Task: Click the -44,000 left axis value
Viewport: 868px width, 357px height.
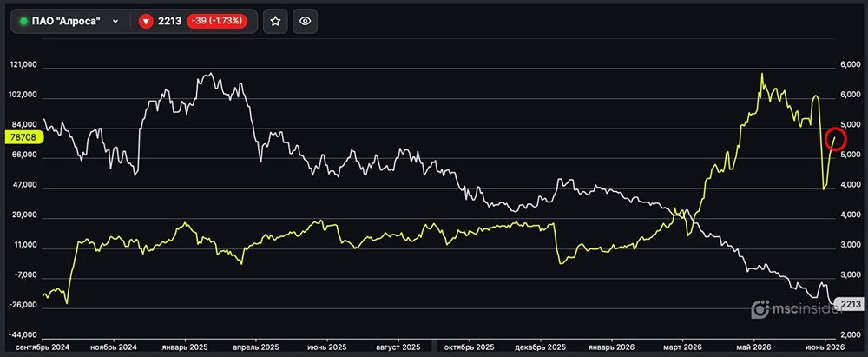Action: pos(23,335)
